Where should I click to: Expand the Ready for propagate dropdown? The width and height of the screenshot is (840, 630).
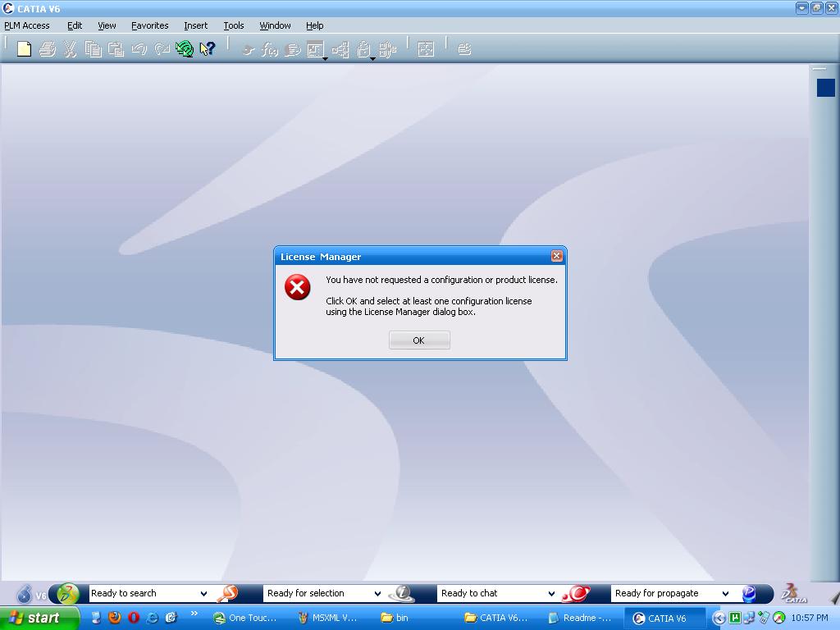(725, 594)
